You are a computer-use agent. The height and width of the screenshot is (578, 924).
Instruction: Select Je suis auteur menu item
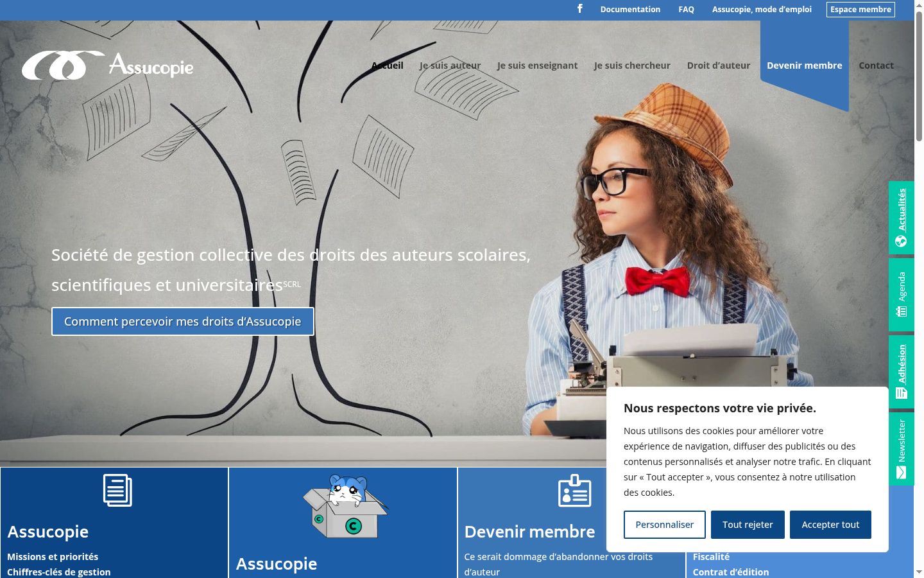[450, 66]
